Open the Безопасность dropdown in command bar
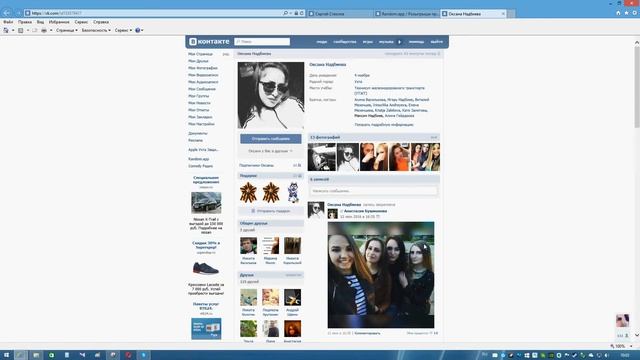Screen dimensions: 640x360 [96, 30]
